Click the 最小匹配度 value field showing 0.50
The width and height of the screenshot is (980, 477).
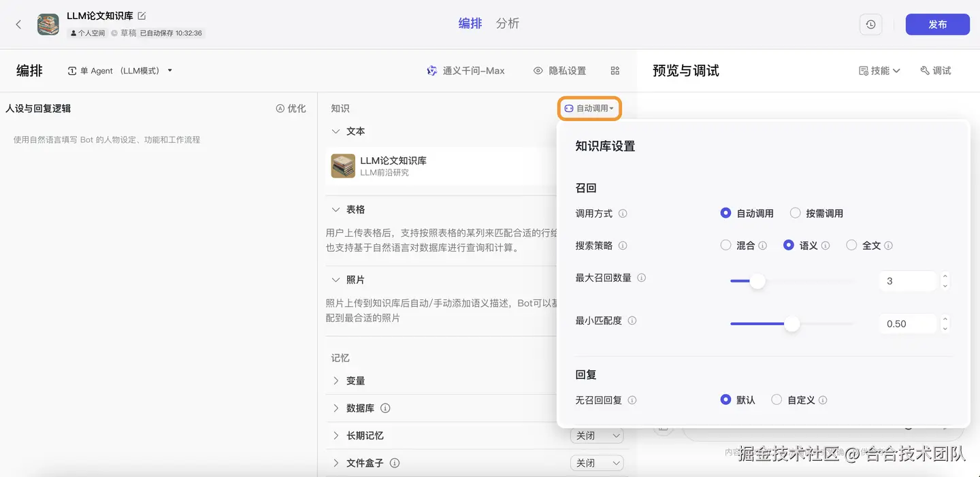tap(908, 324)
